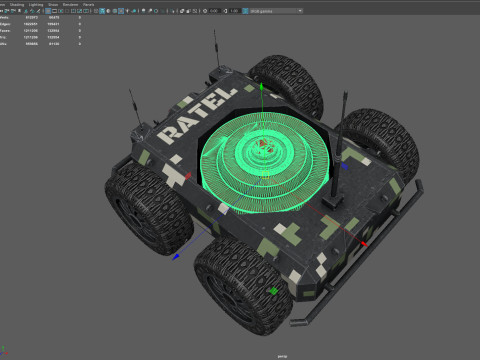Click the 2D Pan/Zoom icon
480x360 pixels.
[32, 11]
